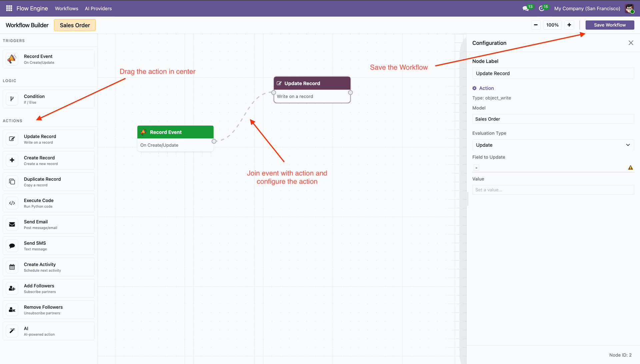
Task: Select the Duplicate Record copy icon
Action: pos(12,182)
